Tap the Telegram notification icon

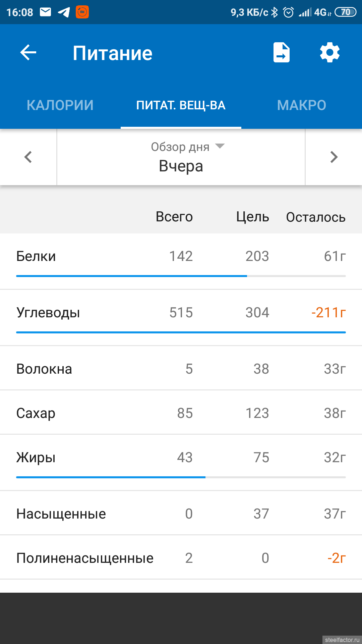(x=64, y=12)
